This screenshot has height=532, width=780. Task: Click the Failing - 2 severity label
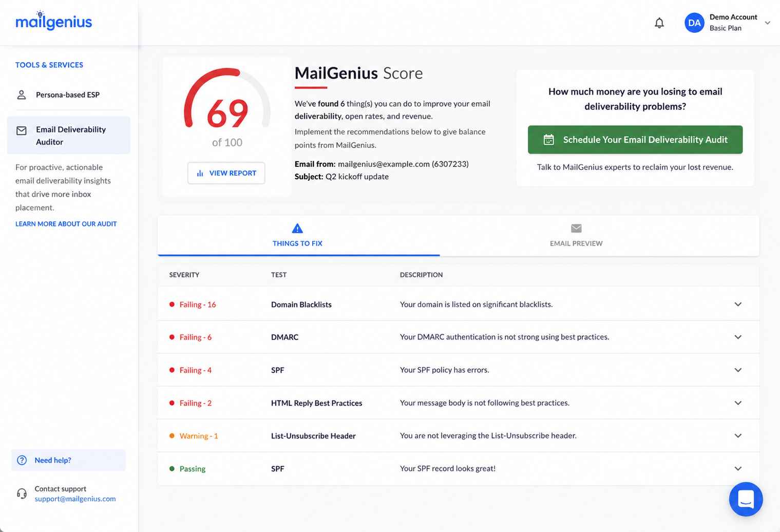point(196,403)
